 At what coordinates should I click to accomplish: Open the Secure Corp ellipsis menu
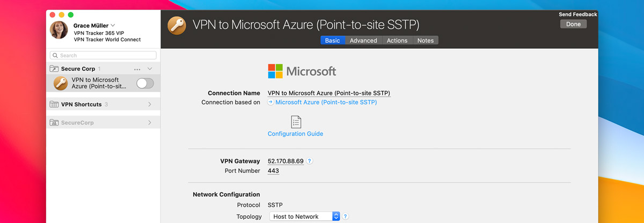(137, 69)
